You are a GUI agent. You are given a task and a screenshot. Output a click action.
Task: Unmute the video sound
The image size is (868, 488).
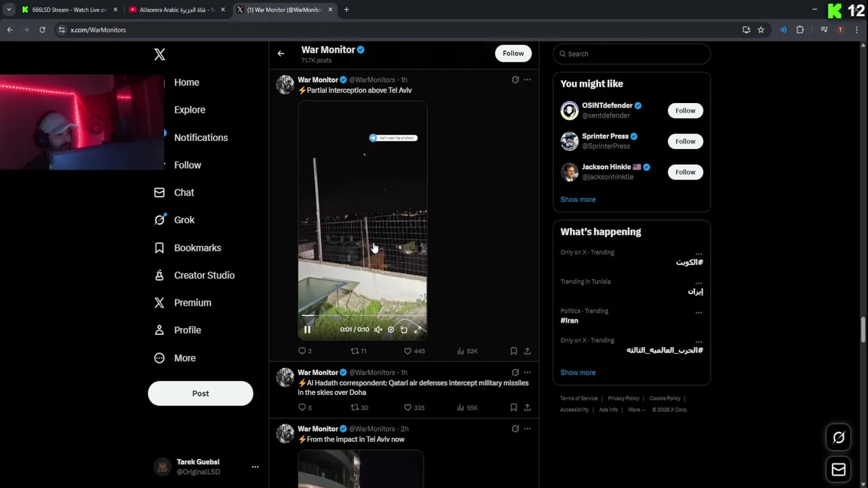point(378,330)
